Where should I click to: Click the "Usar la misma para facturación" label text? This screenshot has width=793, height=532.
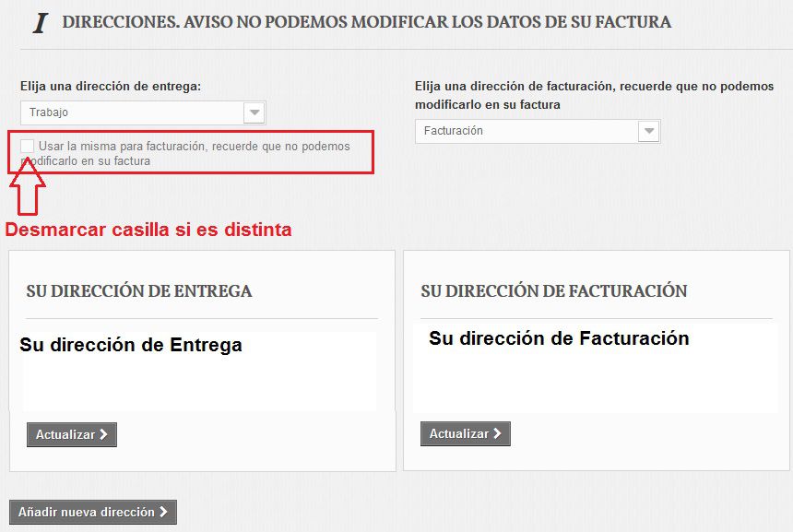[194, 147]
